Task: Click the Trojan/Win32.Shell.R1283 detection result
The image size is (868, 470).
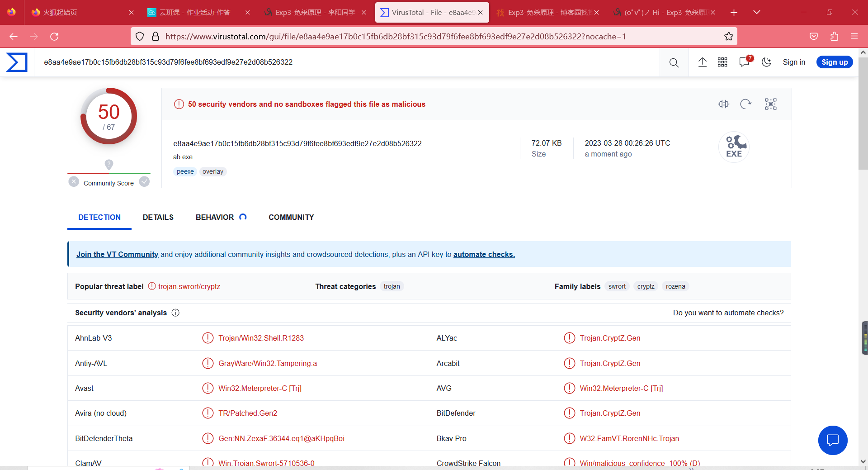Action: coord(261,338)
